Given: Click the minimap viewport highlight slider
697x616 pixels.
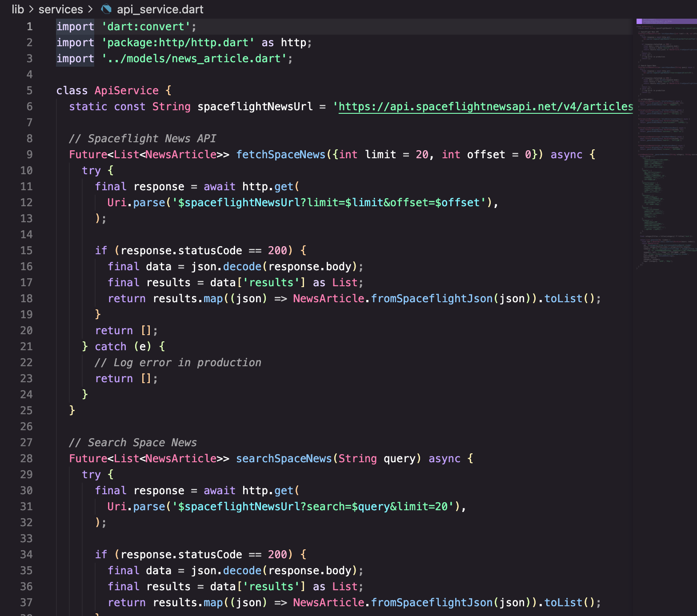Looking at the screenshot, I should click(666, 21).
